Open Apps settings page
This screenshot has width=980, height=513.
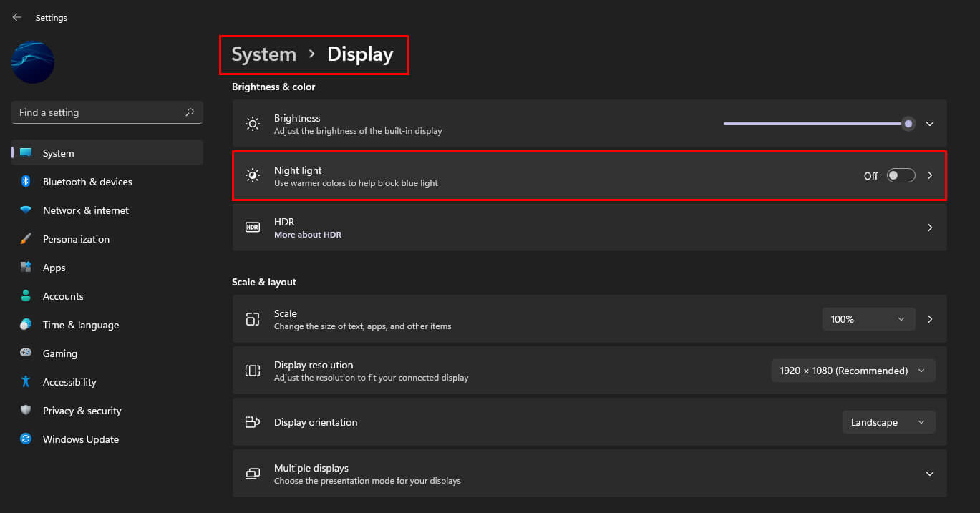point(107,268)
